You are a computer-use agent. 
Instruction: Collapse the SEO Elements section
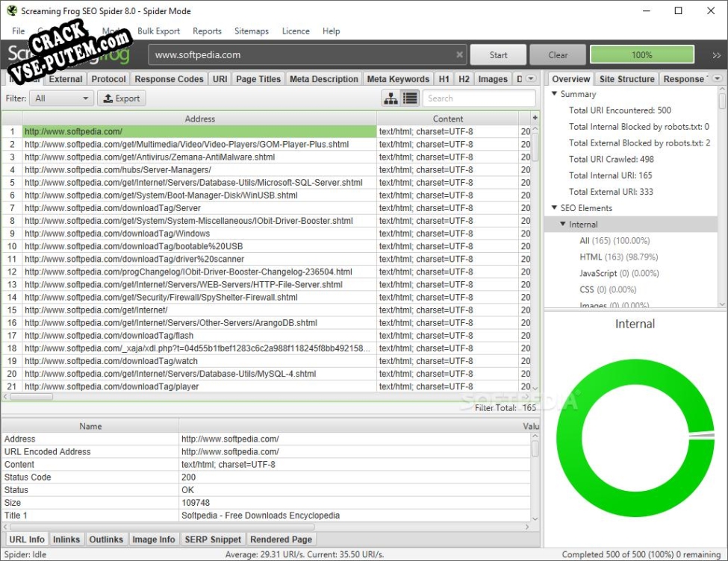(554, 207)
